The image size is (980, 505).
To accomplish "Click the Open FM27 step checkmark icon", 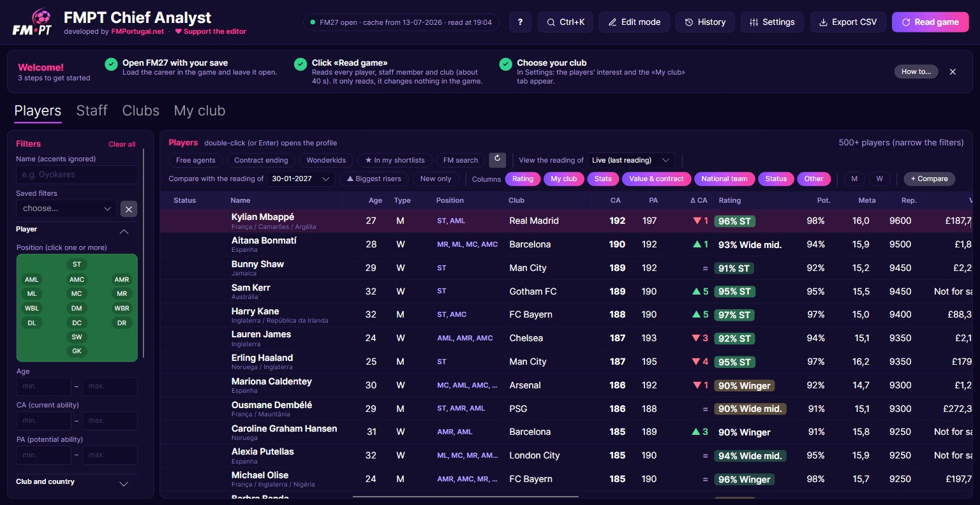I will click(x=111, y=64).
